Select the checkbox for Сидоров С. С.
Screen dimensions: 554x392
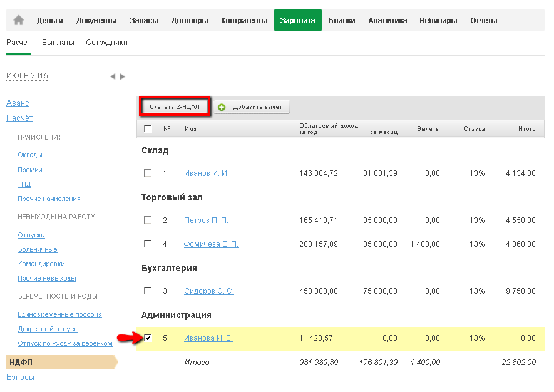tap(148, 291)
